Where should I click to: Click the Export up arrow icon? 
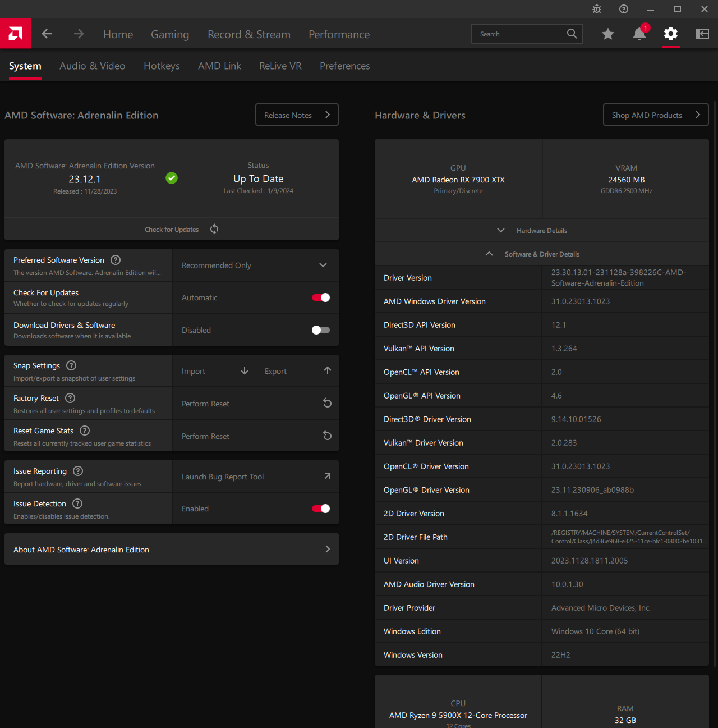328,370
